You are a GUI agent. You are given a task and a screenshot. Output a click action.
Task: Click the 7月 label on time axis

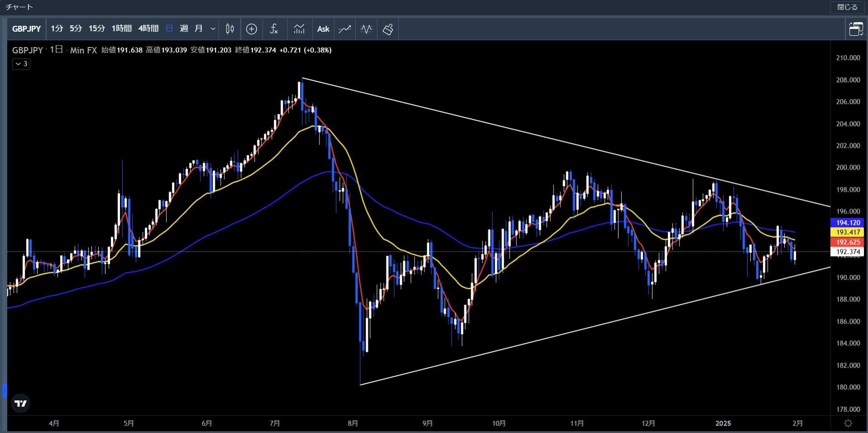(x=275, y=423)
